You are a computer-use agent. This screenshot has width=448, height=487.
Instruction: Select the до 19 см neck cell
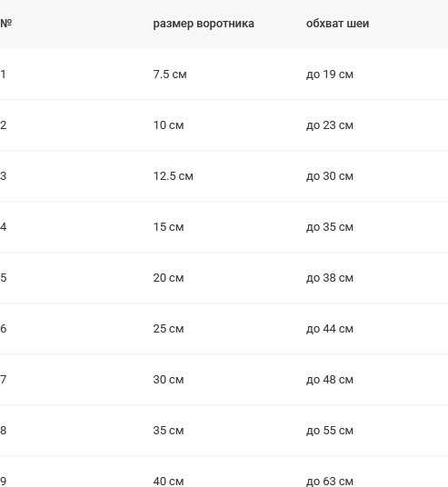[x=330, y=75]
